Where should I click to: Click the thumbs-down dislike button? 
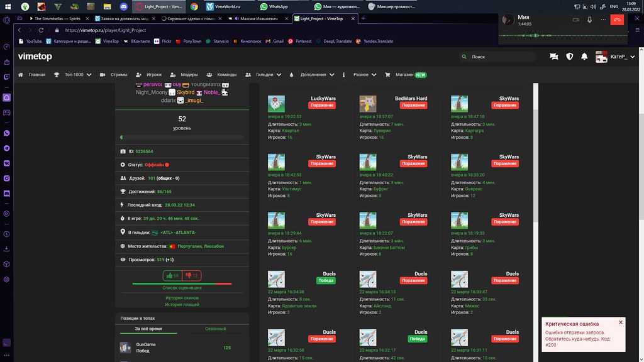192,275
